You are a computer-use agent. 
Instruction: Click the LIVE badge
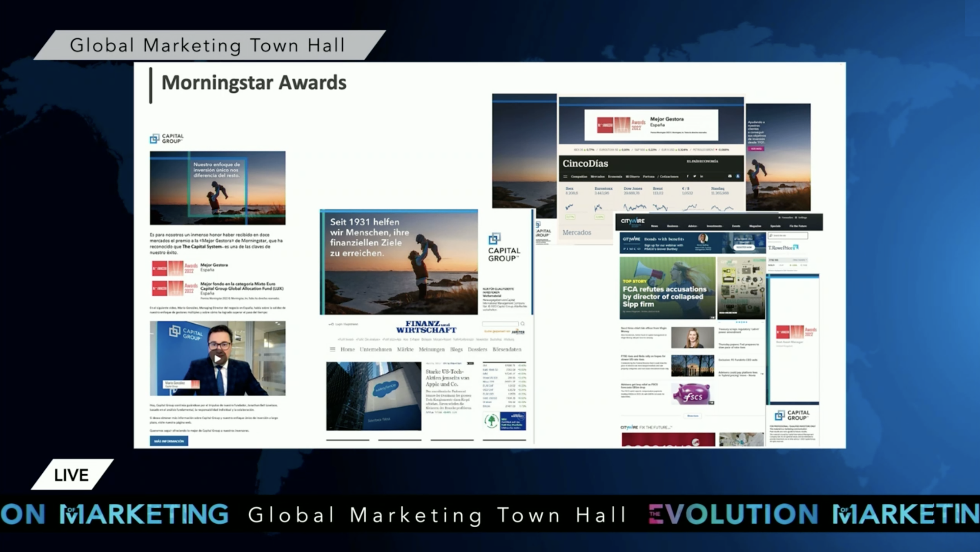pos(72,475)
